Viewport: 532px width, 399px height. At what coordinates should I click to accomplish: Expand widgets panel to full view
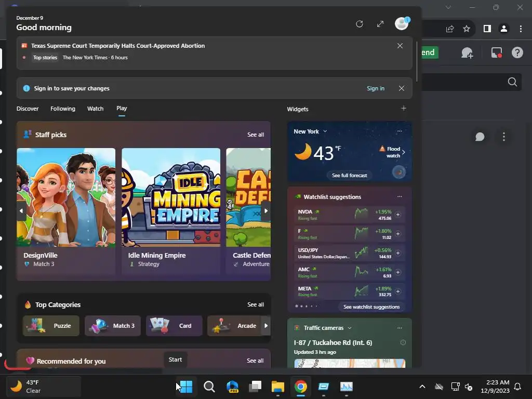pyautogui.click(x=380, y=24)
